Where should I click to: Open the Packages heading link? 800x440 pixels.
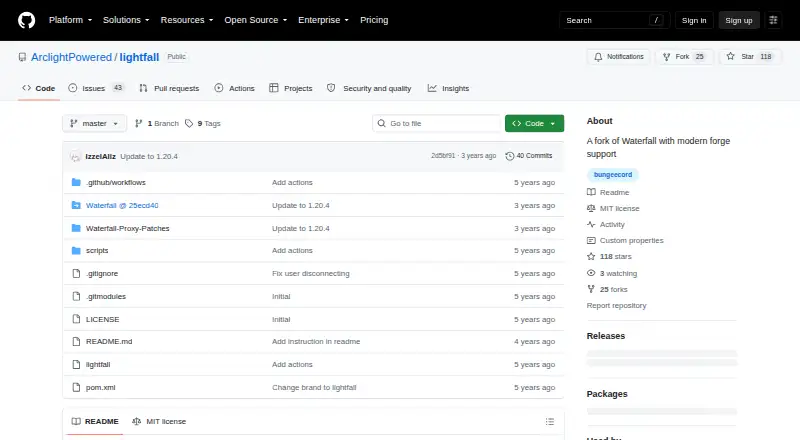click(x=607, y=394)
